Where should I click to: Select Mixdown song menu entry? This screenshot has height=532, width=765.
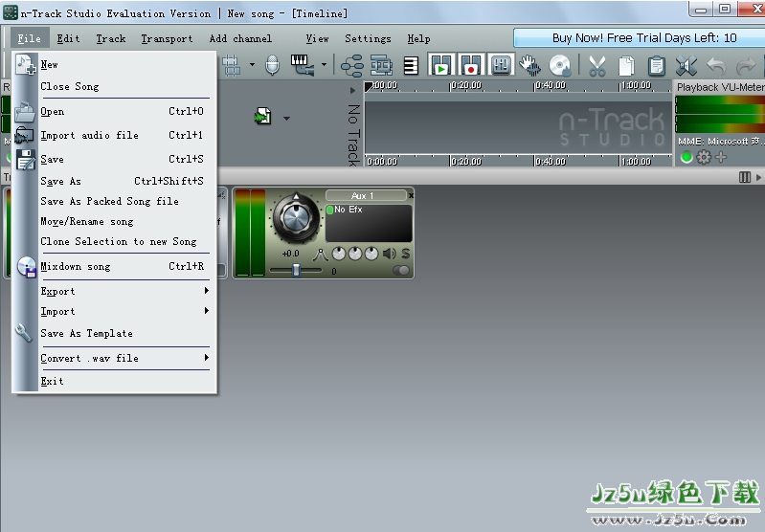(x=114, y=266)
